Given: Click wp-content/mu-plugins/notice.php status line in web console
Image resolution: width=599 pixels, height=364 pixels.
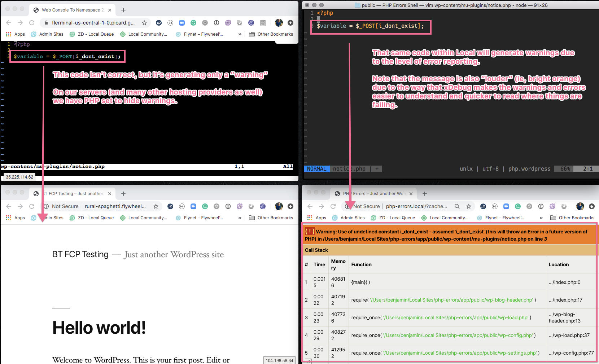Looking at the screenshot, I should tap(53, 167).
